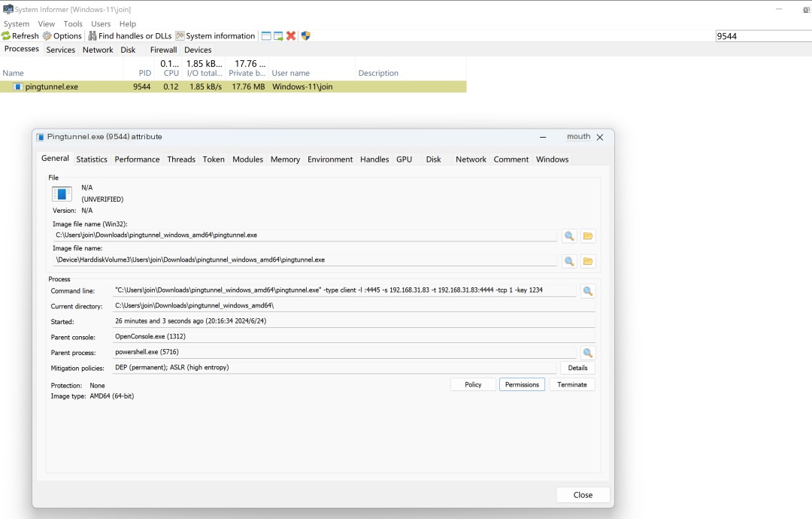Click the shield elevation icon in toolbar
812x519 pixels.
click(305, 36)
